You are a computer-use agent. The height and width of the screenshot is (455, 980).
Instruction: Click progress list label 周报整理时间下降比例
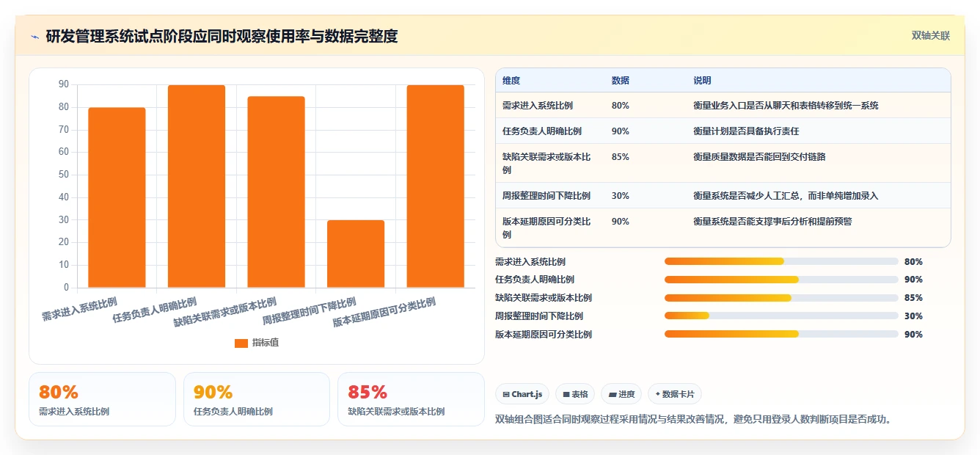[x=539, y=316]
